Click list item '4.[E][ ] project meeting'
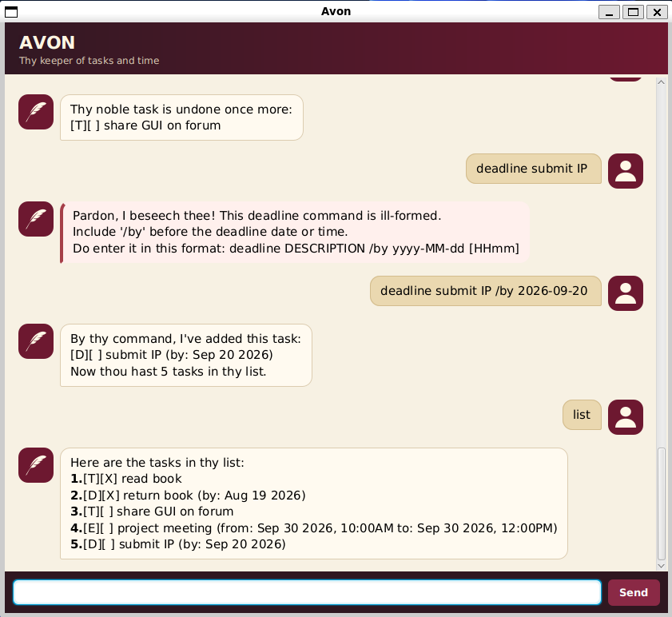 pos(314,528)
